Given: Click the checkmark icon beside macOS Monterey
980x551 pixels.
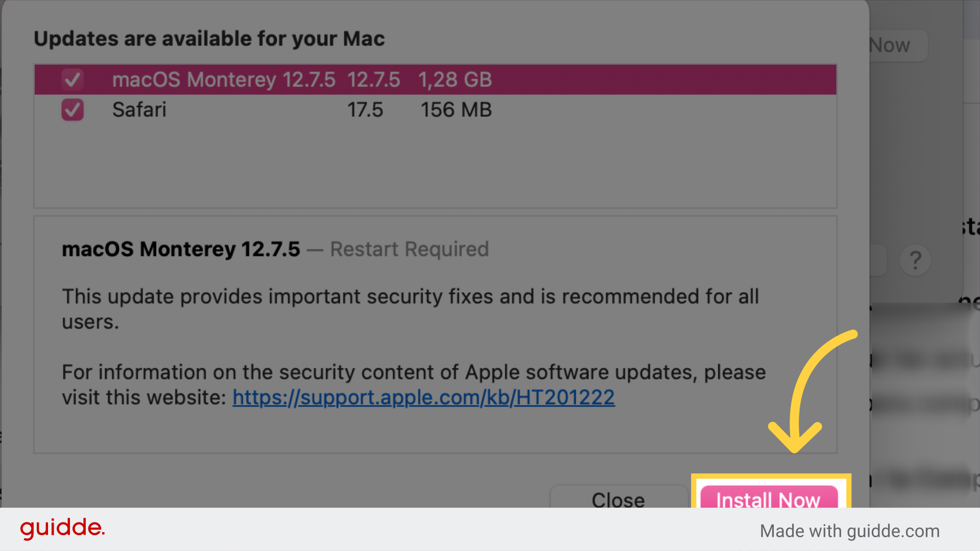Looking at the screenshot, I should (72, 79).
